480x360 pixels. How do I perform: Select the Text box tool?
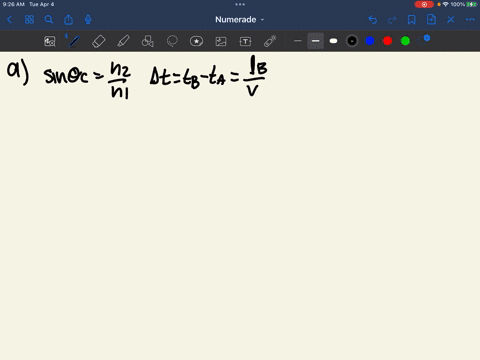(245, 41)
